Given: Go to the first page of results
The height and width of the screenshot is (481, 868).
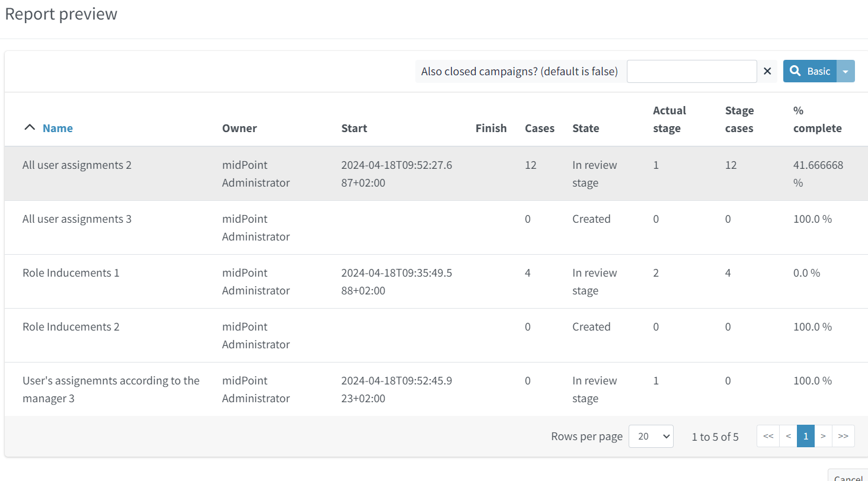Looking at the screenshot, I should click(768, 436).
